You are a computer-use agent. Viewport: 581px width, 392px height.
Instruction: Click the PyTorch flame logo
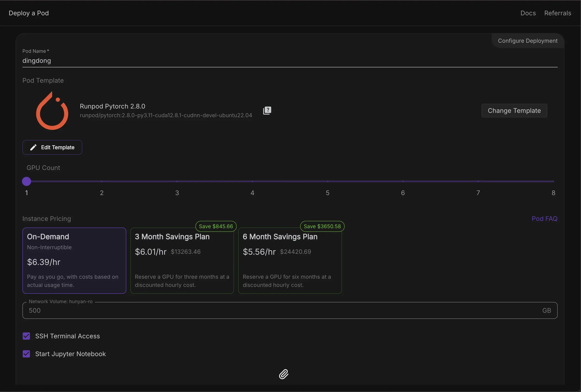[x=52, y=111]
